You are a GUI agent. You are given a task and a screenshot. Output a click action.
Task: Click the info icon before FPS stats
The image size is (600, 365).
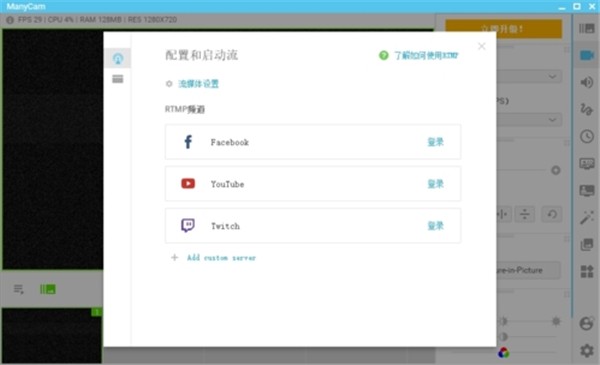tap(10, 20)
